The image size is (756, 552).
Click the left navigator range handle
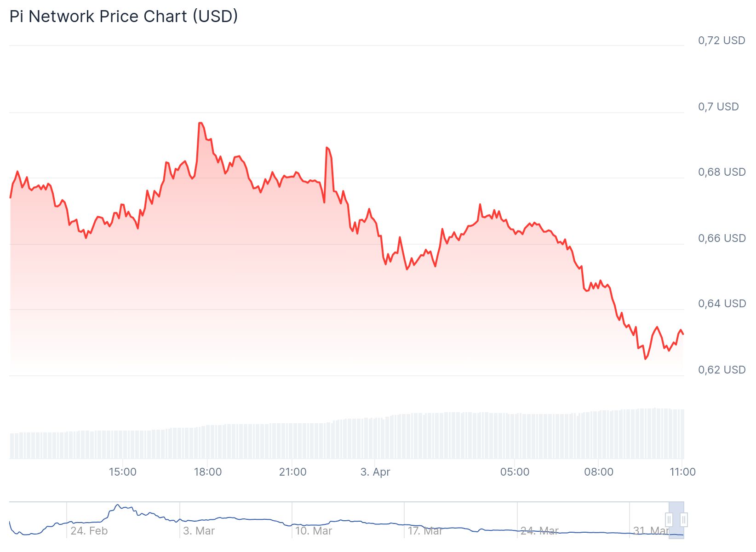click(x=669, y=520)
